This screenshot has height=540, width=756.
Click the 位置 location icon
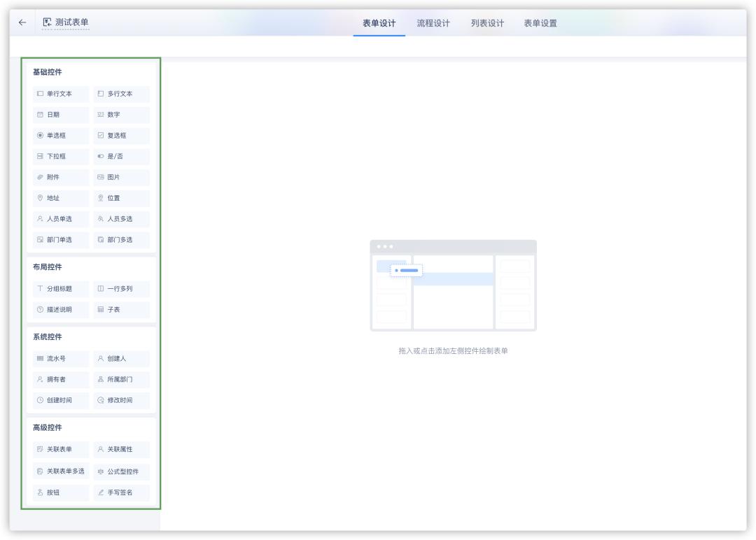[101, 198]
